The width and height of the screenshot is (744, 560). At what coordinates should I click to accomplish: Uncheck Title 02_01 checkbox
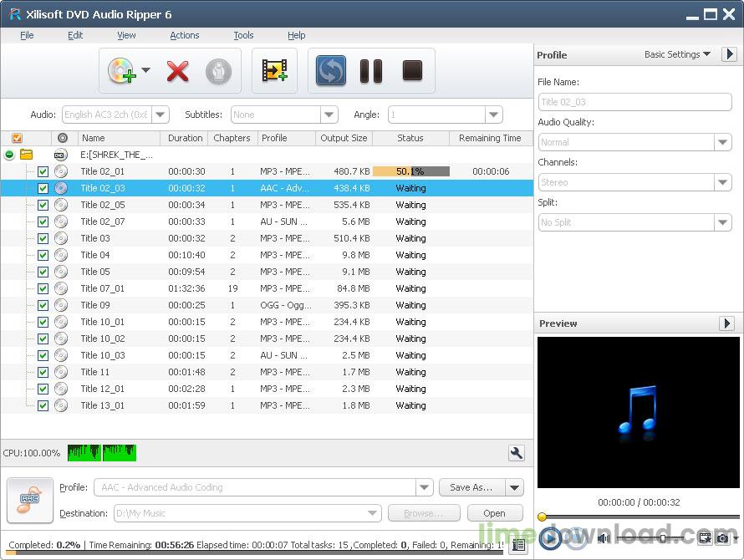[43, 171]
